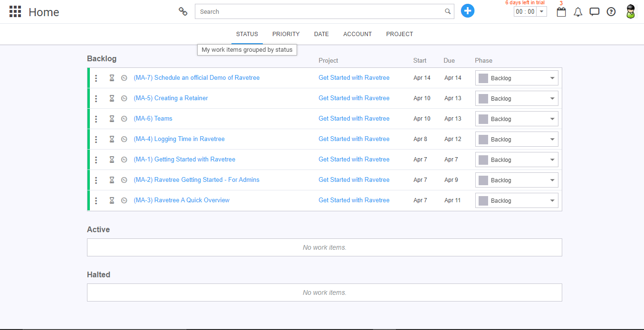Viewport: 644px width, 330px height.
Task: Open the apps grid menu
Action: pos(15,12)
